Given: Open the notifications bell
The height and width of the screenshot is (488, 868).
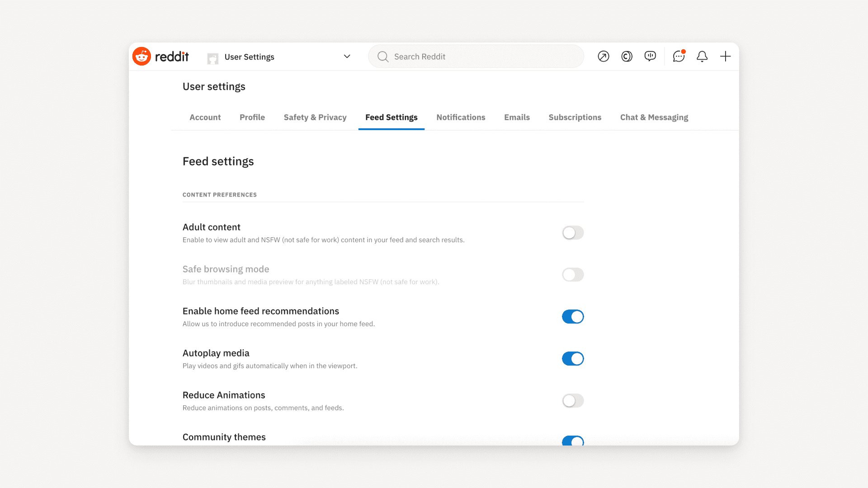Looking at the screenshot, I should click(x=702, y=56).
